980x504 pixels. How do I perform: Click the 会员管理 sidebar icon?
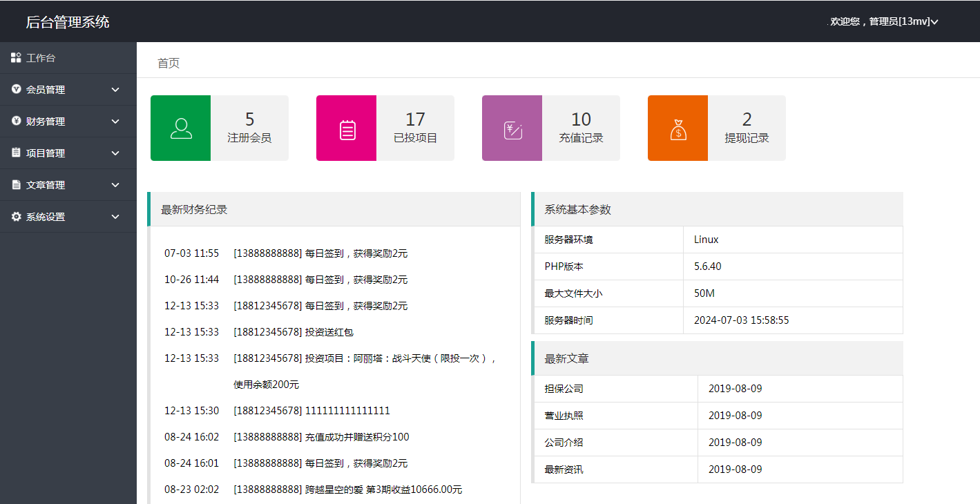click(16, 90)
